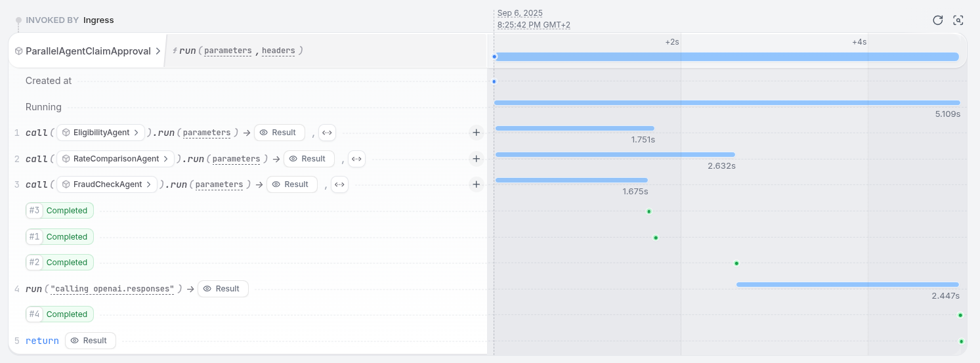View the Result of the FraudCheckAgent call
Image resolution: width=980 pixels, height=363 pixels.
[292, 184]
